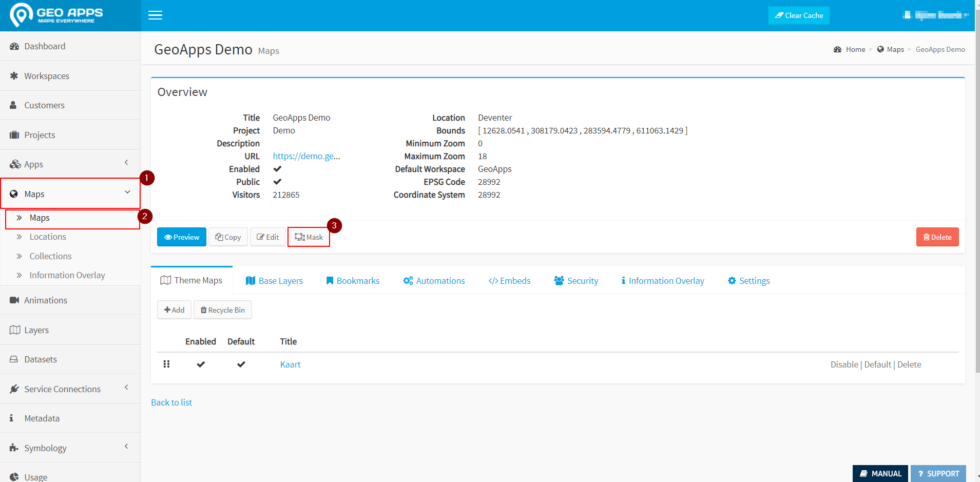Click the GeoApps logo in header
The height and width of the screenshot is (482, 980).
tap(56, 15)
